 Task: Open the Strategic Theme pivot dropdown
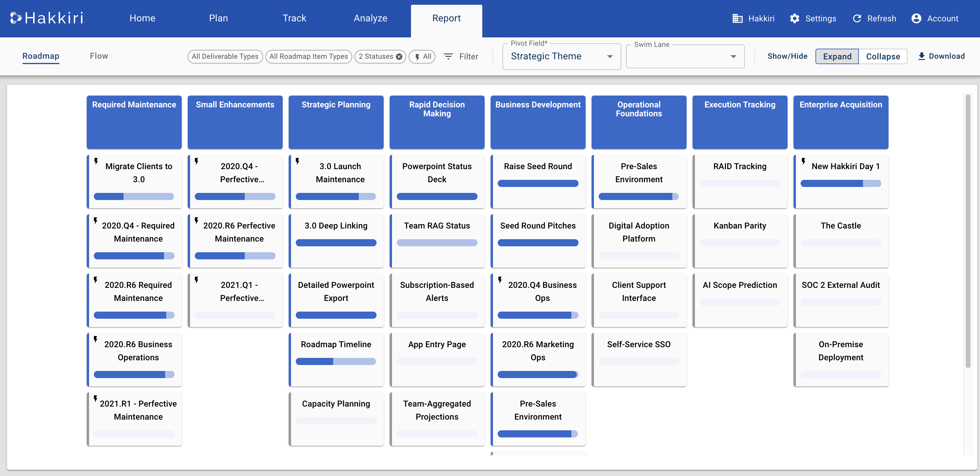click(x=561, y=56)
